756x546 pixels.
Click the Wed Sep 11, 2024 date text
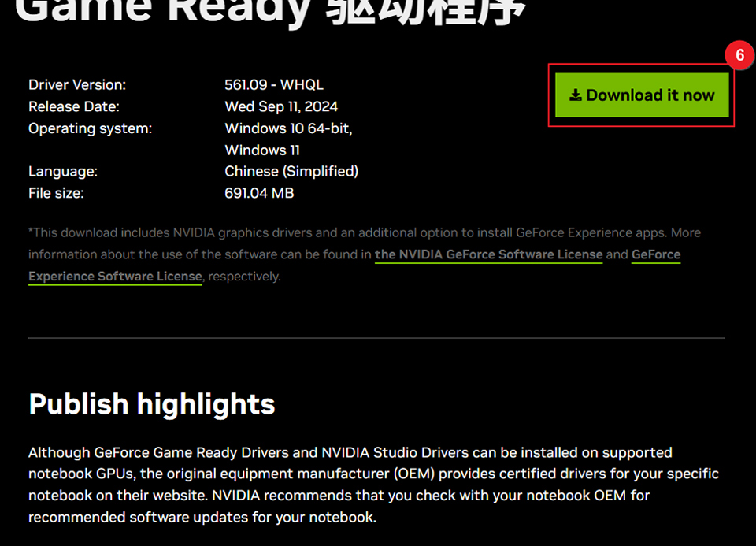280,106
